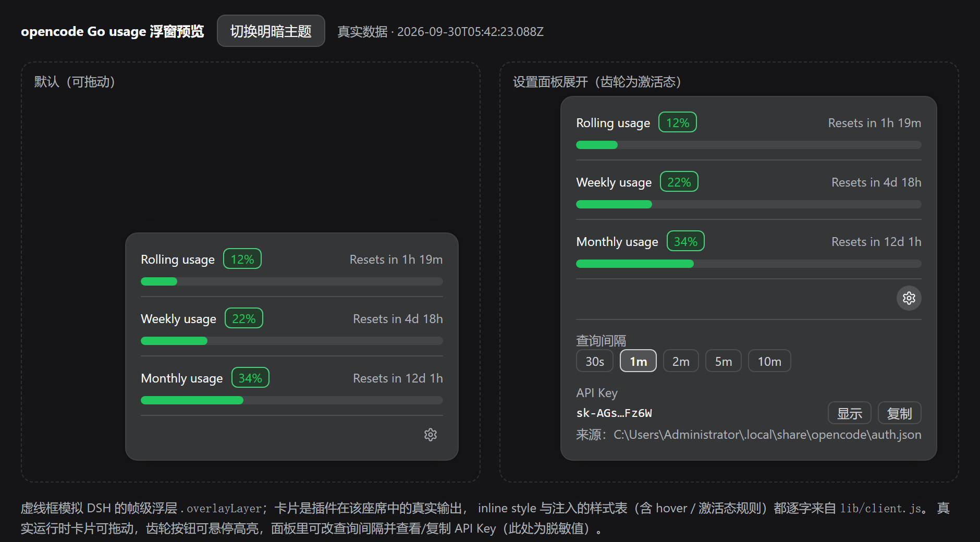Select the 1m query interval
980x542 pixels.
[x=638, y=361]
